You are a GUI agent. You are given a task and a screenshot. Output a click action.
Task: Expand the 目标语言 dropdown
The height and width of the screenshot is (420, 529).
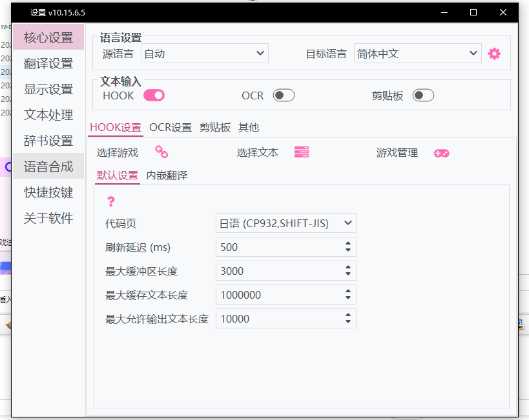pos(417,54)
